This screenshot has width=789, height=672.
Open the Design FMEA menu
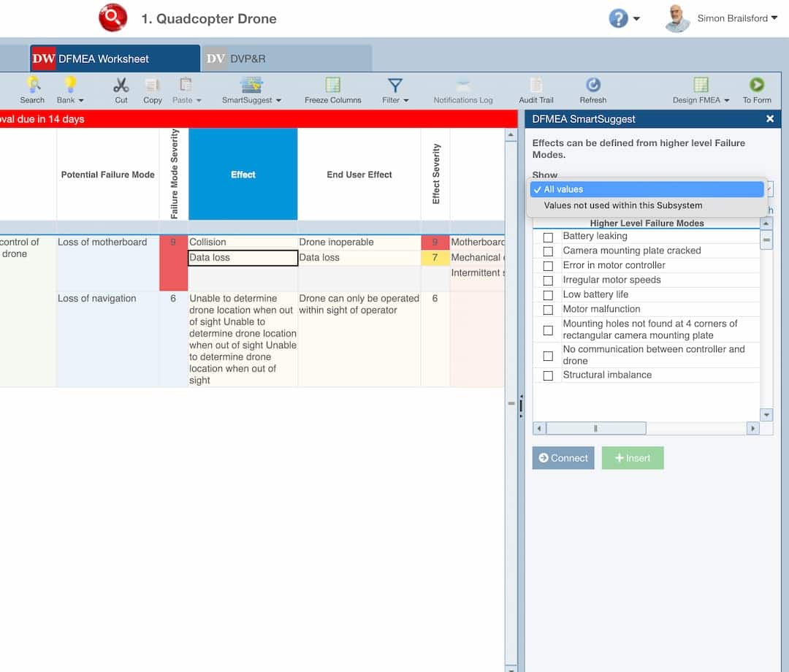[x=699, y=89]
